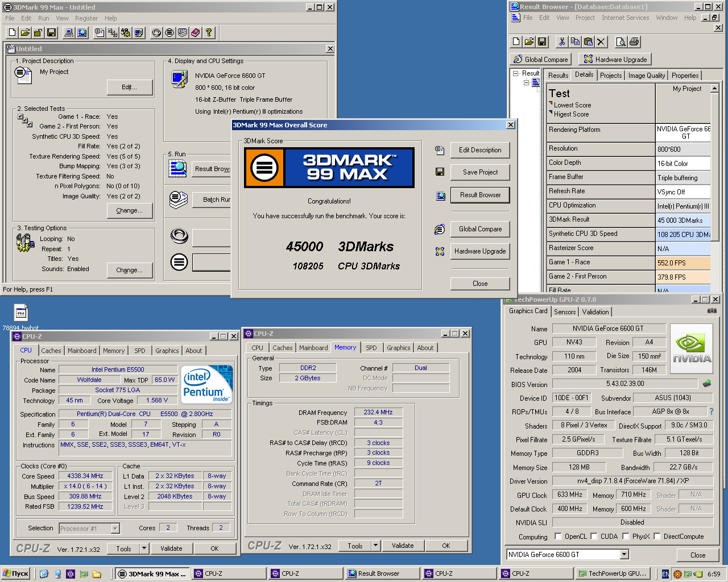The height and width of the screenshot is (582, 728).
Task: Toggle the CUDA checkbox in GPU-Z
Action: tap(594, 536)
